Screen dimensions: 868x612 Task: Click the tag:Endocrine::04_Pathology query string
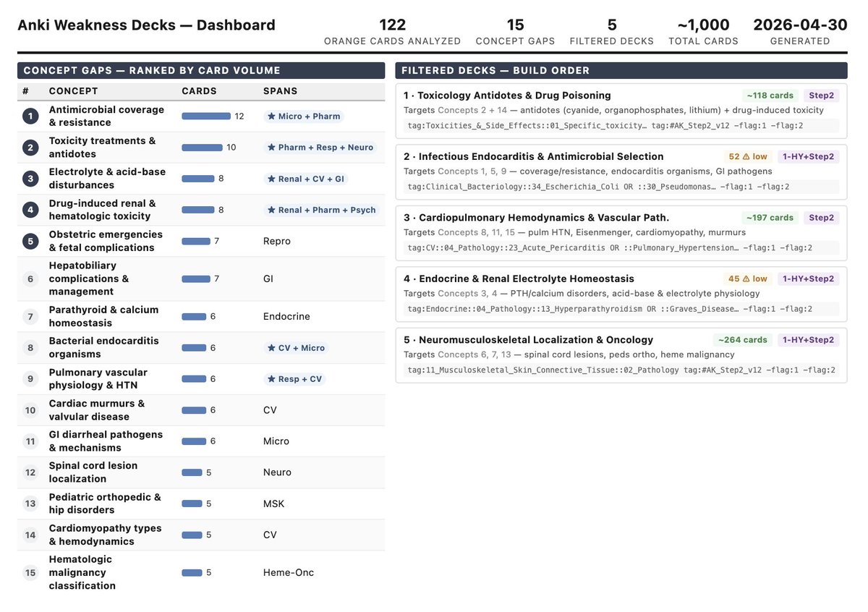click(x=621, y=309)
